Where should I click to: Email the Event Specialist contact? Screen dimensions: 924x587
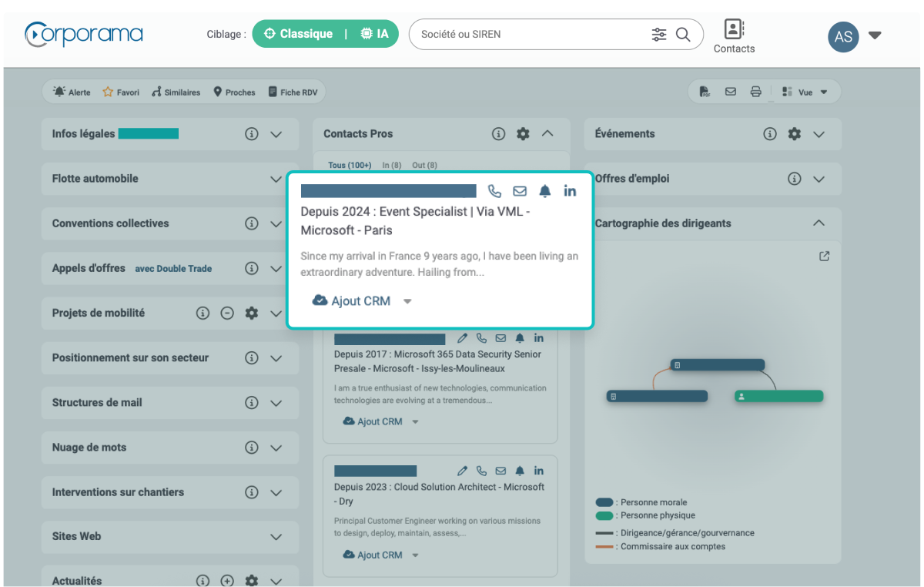520,191
